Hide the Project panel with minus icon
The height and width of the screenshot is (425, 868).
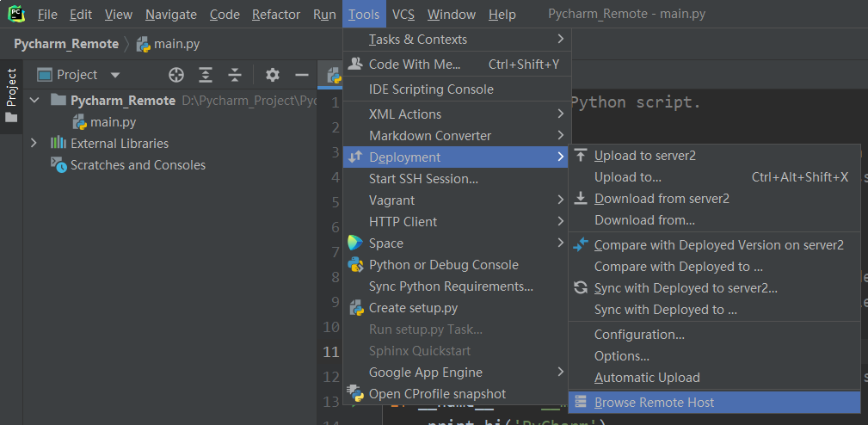click(302, 75)
